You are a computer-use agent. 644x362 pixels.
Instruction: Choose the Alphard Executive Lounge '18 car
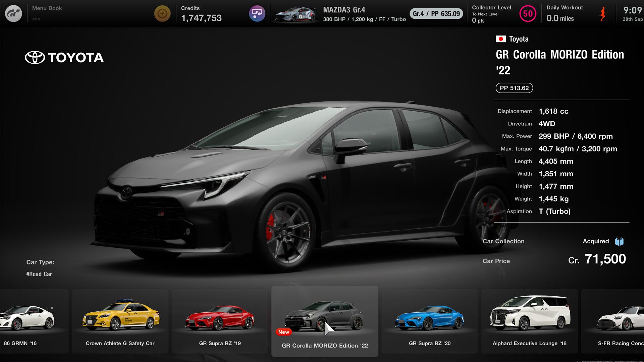click(529, 320)
